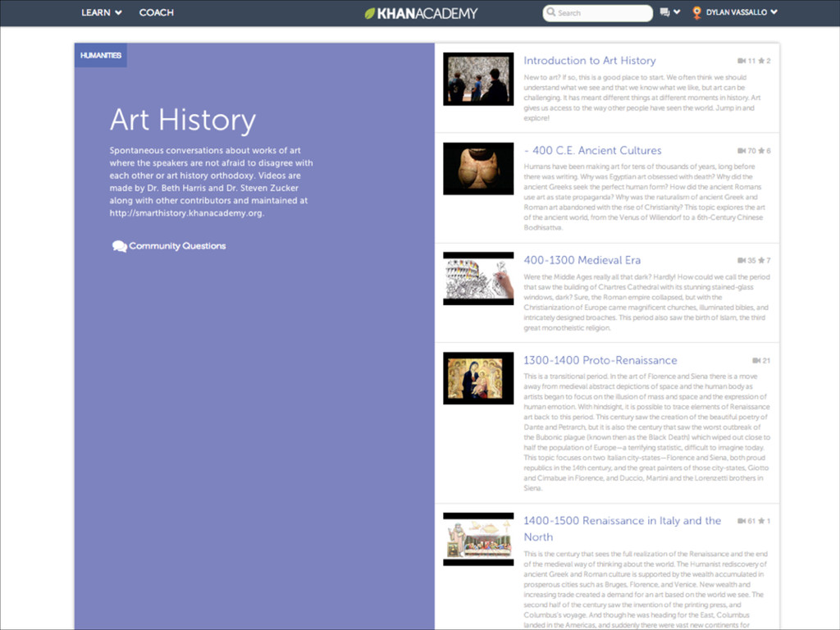Viewport: 840px width, 630px height.
Task: Open the 400-1300 Medieval Era topic
Action: (582, 260)
